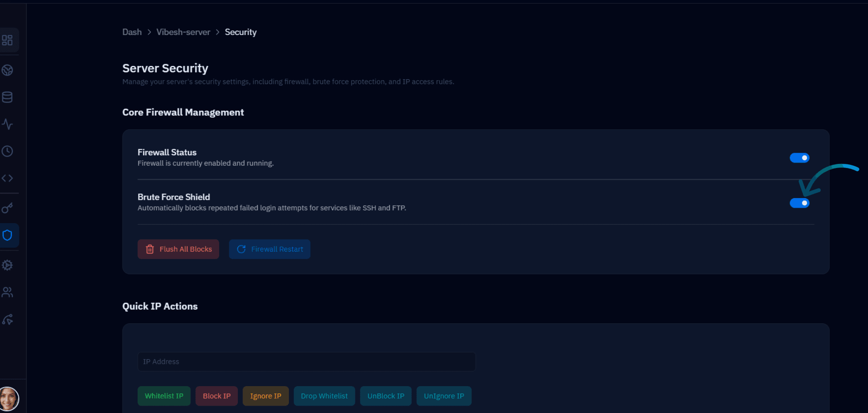Click the Drop Whitelist button
The image size is (868, 413).
coord(324,396)
